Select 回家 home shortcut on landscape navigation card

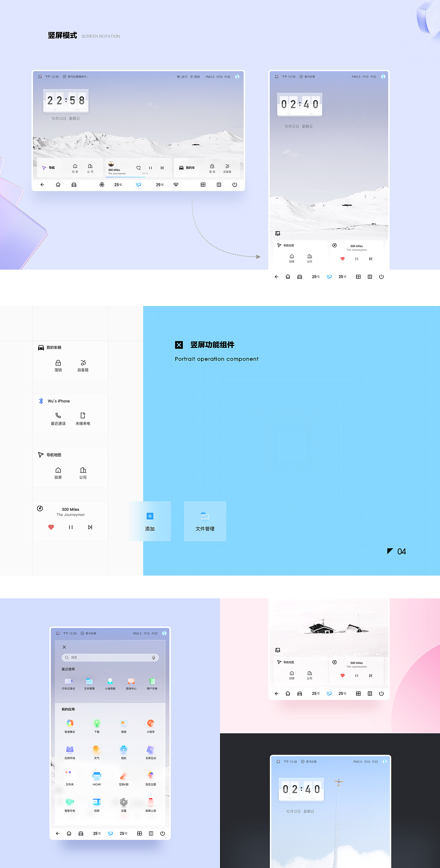click(75, 168)
